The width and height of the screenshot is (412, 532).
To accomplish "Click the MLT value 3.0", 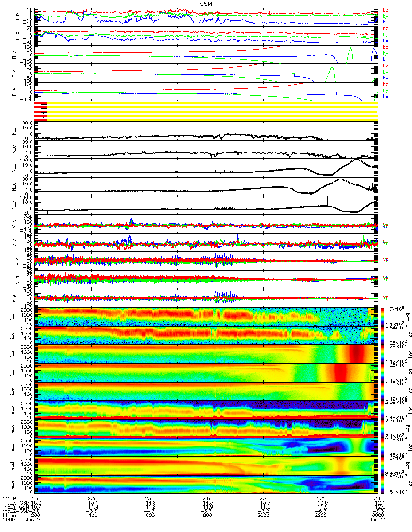I will pyautogui.click(x=377, y=499).
